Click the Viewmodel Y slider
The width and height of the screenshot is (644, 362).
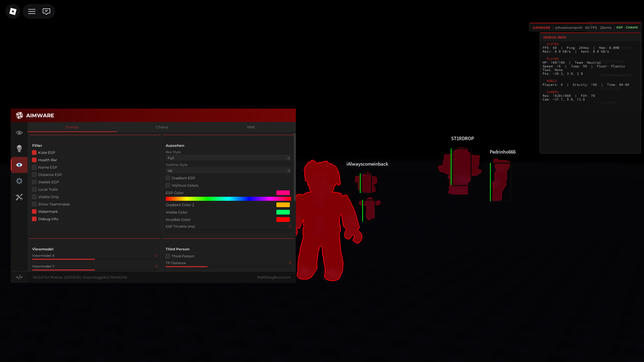[95, 270]
